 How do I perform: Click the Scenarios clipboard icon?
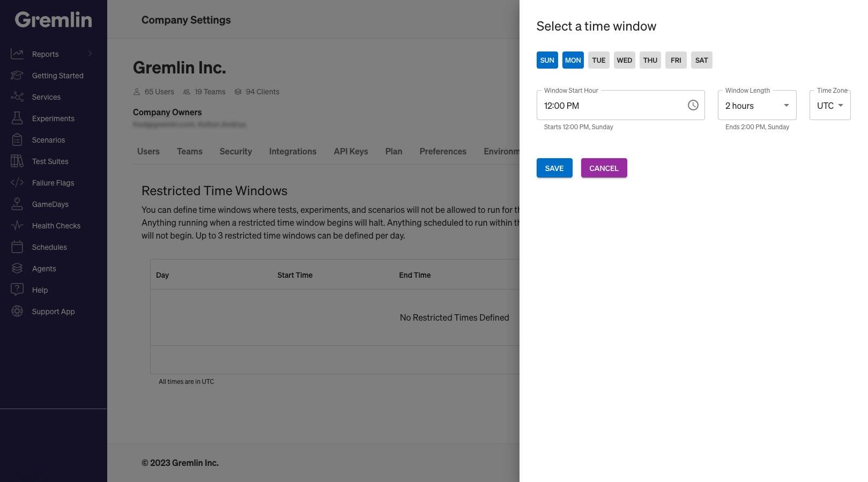17,140
